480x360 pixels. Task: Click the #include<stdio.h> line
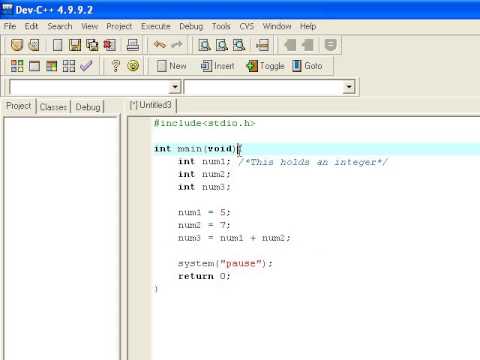point(204,123)
